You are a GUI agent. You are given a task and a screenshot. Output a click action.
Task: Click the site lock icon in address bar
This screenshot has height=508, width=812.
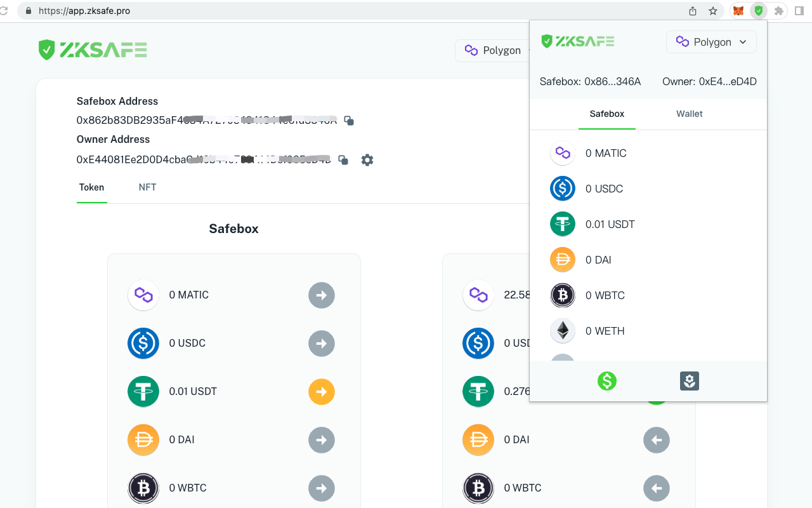[28, 11]
